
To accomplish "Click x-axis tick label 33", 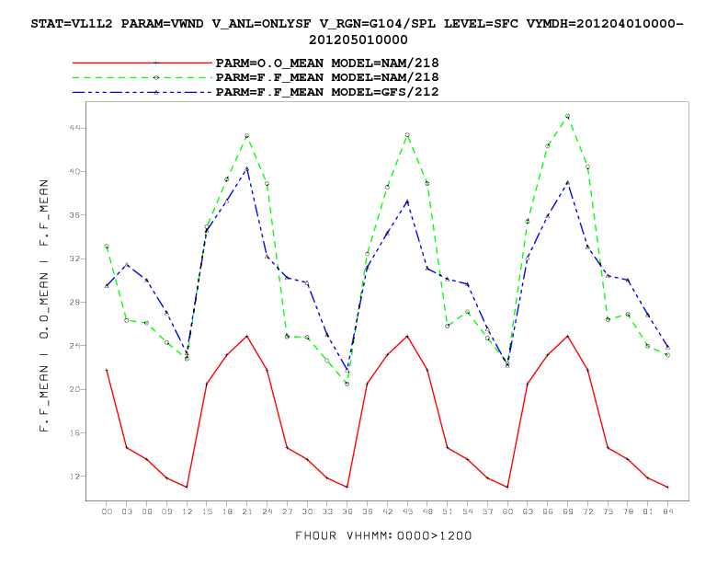I will tap(327, 511).
